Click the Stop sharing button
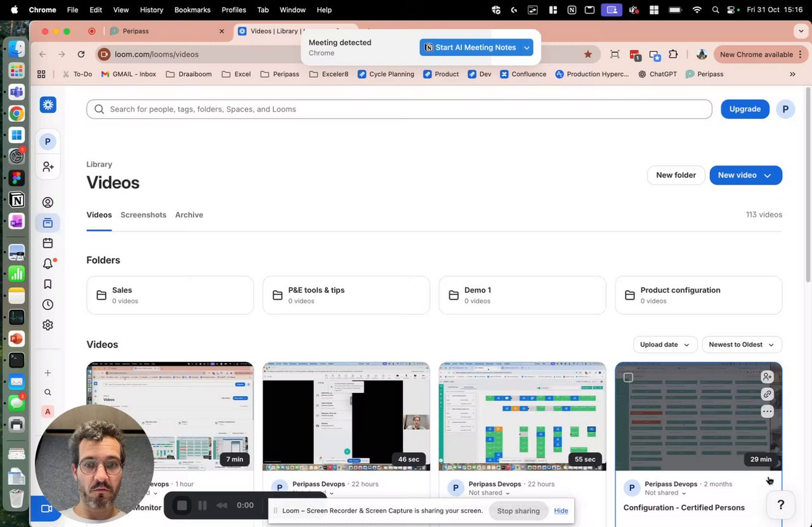Viewport: 812px width, 527px height. point(518,510)
